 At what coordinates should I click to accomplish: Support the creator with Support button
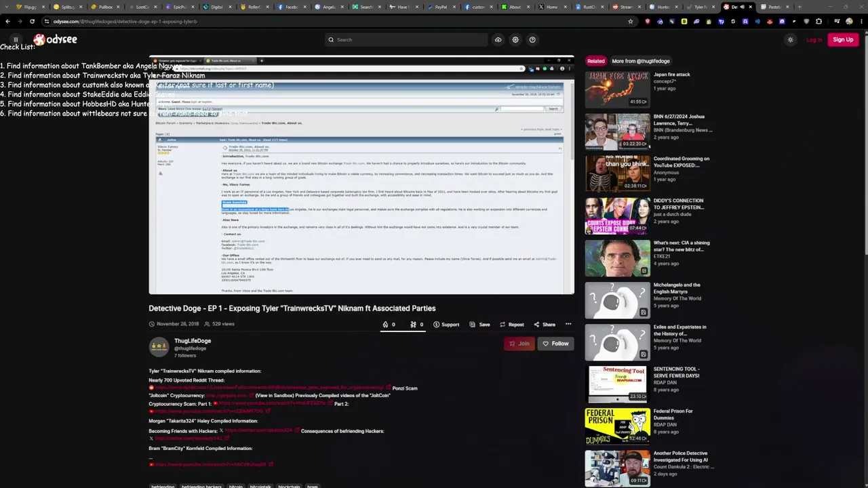[446, 325]
